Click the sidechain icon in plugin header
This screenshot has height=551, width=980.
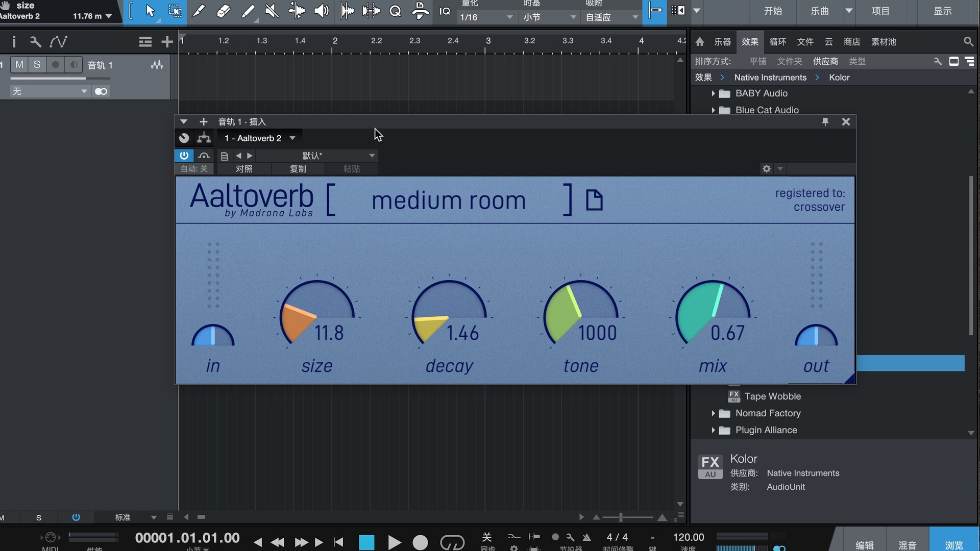pos(204,156)
